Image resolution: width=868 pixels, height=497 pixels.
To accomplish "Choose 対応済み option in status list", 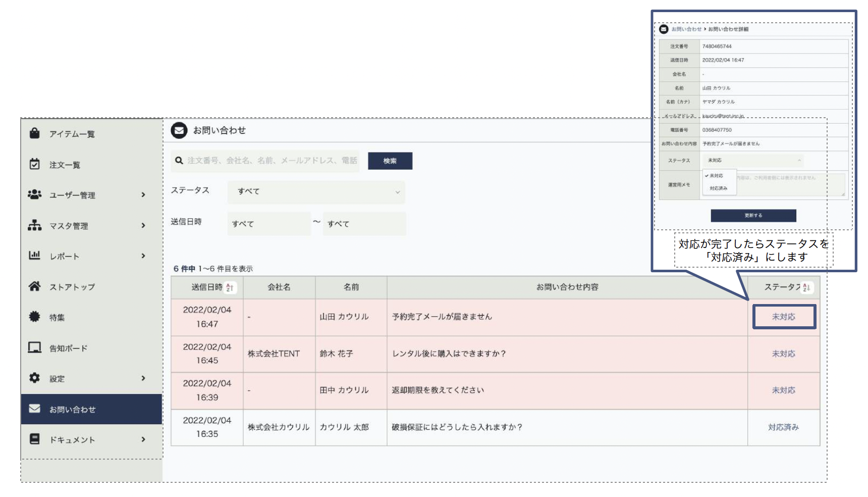I will [719, 188].
